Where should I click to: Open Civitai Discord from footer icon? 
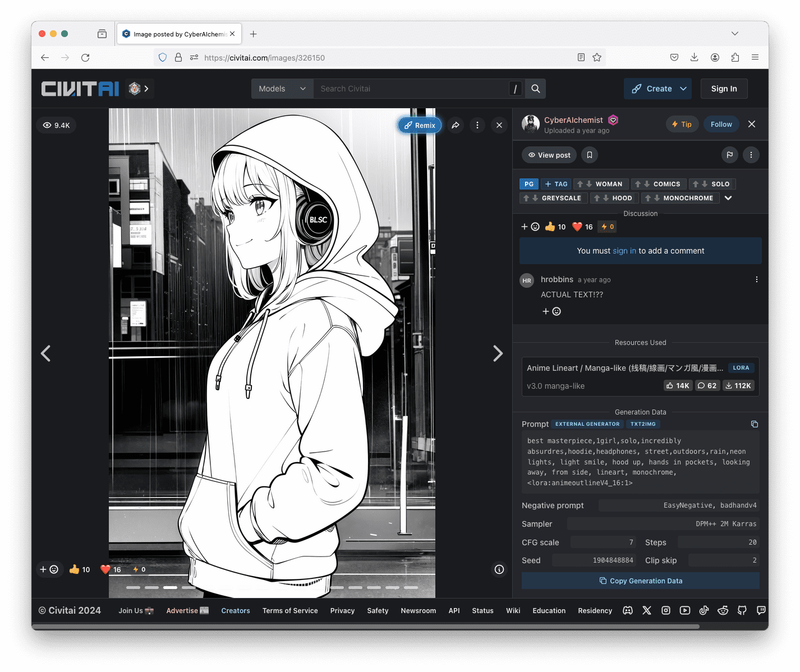(628, 610)
